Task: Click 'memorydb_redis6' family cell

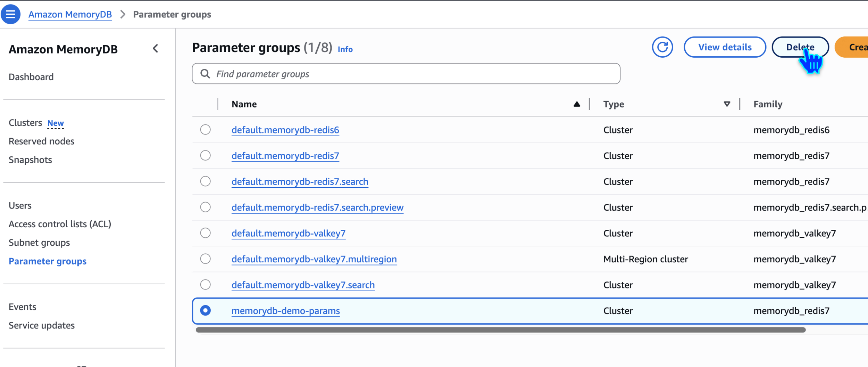Action: 791,130
